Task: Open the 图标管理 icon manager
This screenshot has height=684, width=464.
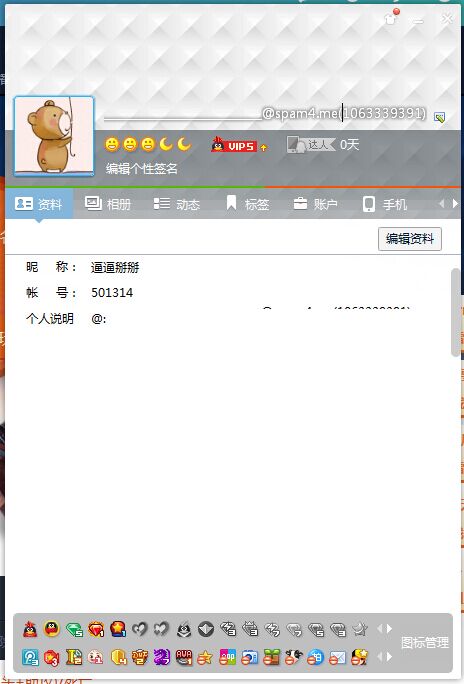Action: point(424,642)
